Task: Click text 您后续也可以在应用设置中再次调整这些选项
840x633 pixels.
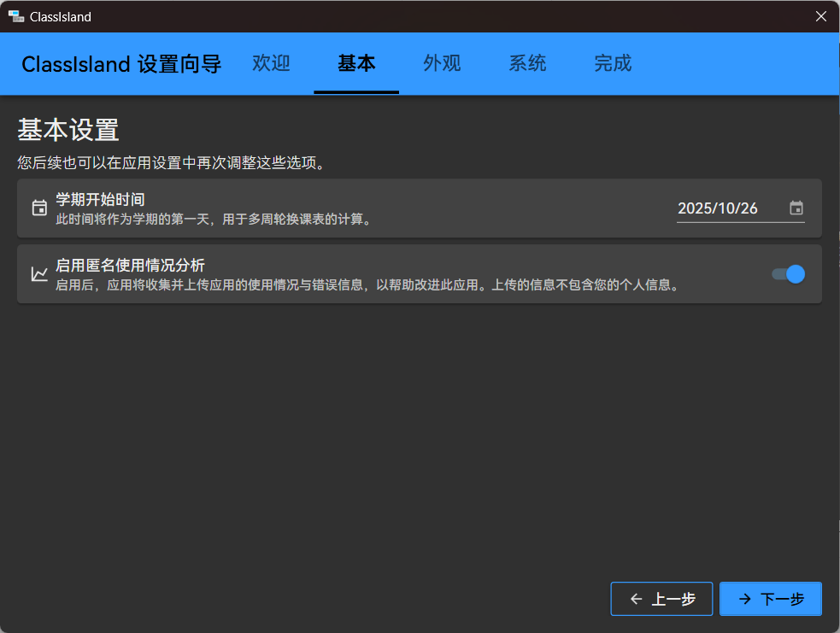Action: 171,163
